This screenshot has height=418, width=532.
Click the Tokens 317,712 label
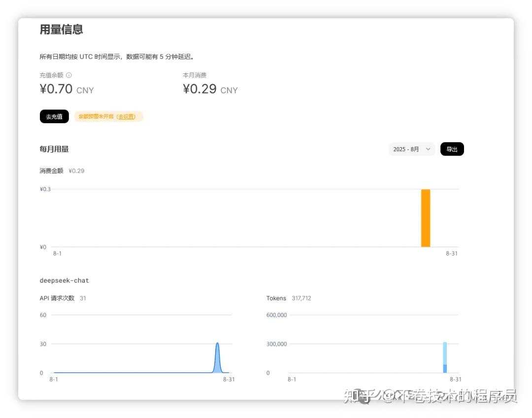(288, 298)
